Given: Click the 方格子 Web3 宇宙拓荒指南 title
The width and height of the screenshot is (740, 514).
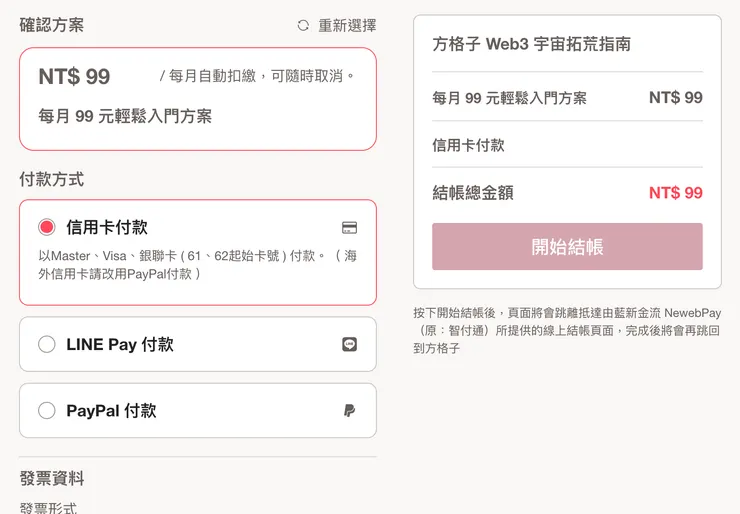Looking at the screenshot, I should point(531,45).
